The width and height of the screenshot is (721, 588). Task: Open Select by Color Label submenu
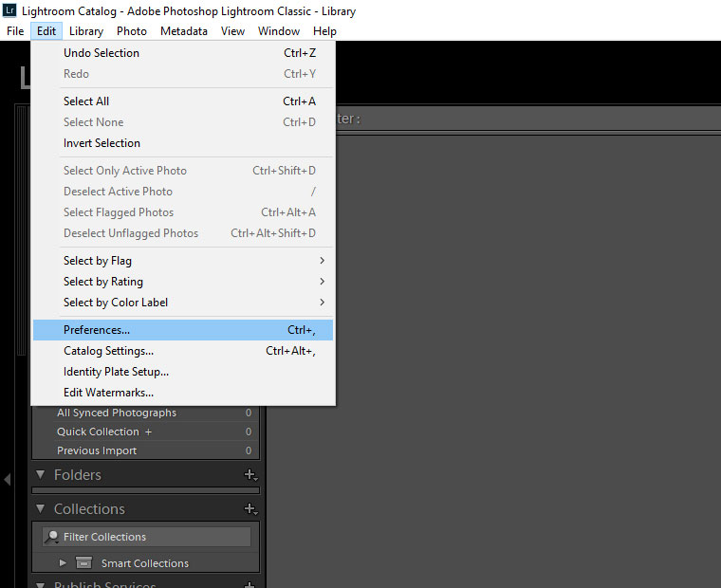183,303
